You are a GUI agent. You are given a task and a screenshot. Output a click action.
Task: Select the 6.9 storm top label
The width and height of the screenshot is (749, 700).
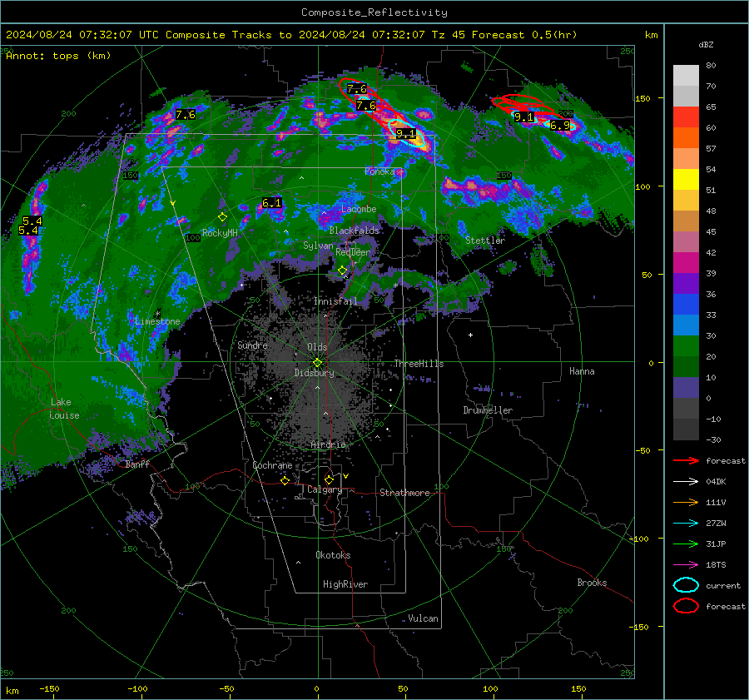(x=560, y=126)
